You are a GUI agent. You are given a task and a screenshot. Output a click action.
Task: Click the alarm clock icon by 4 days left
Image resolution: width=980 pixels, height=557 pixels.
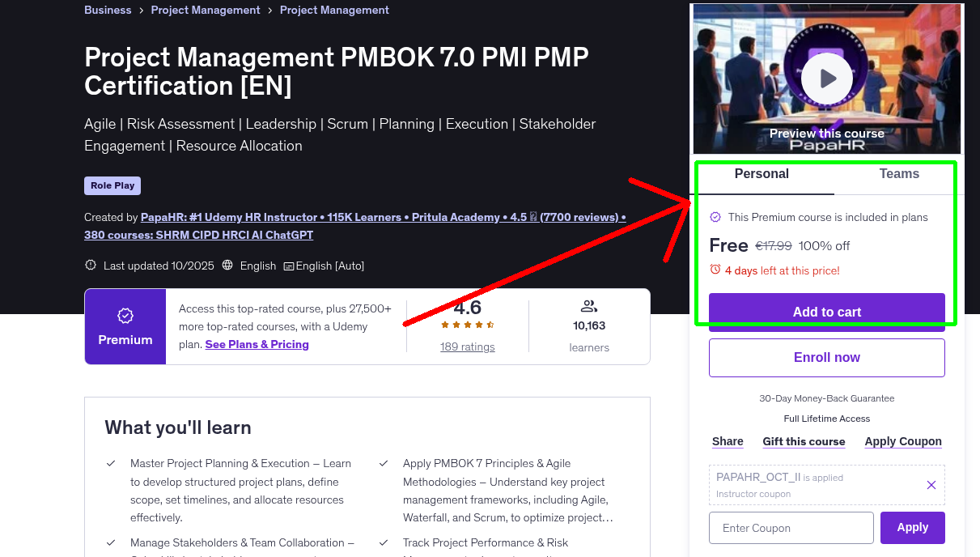tap(715, 270)
